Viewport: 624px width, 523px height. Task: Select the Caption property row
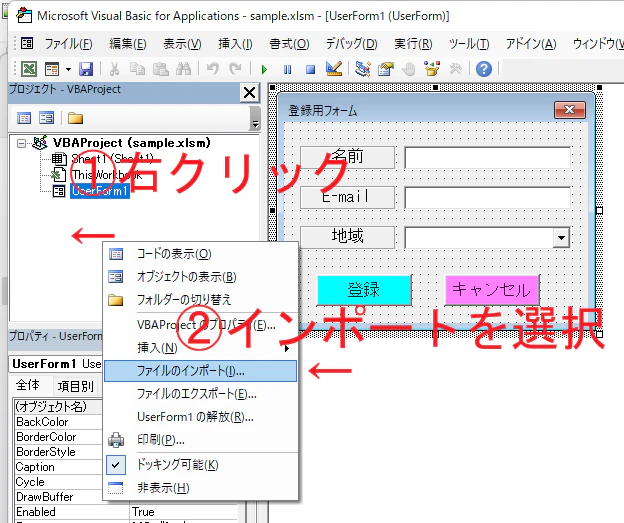[x=58, y=467]
